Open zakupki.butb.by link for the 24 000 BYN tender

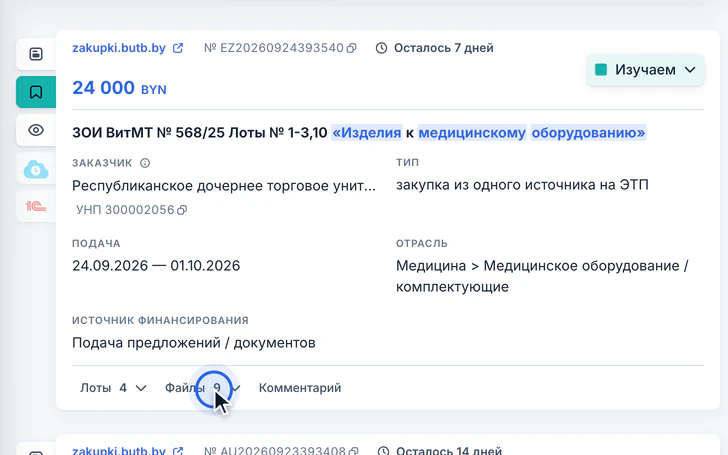(x=119, y=48)
